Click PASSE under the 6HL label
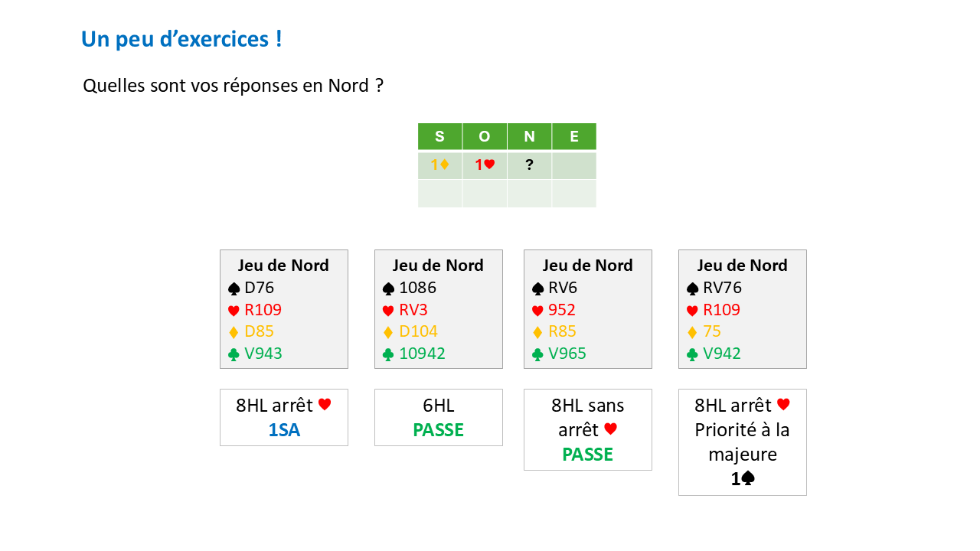Screen dimensions: 980x551 [x=439, y=430]
